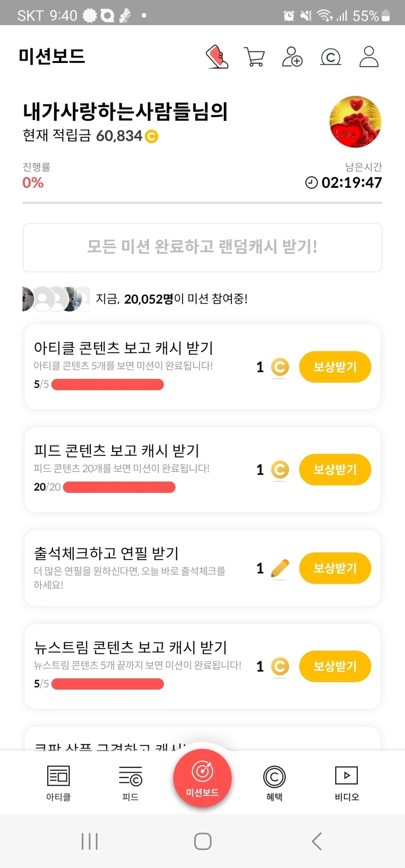Tap the heart profile picture thumbnail

[x=355, y=122]
